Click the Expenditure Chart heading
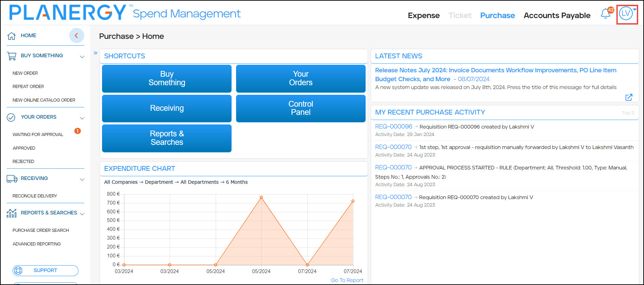This screenshot has width=644, height=285. coord(140,169)
